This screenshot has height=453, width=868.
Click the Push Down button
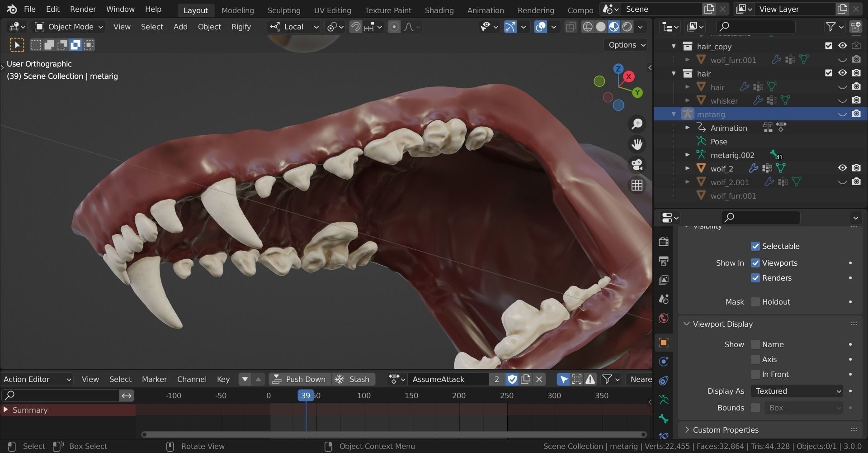click(299, 379)
